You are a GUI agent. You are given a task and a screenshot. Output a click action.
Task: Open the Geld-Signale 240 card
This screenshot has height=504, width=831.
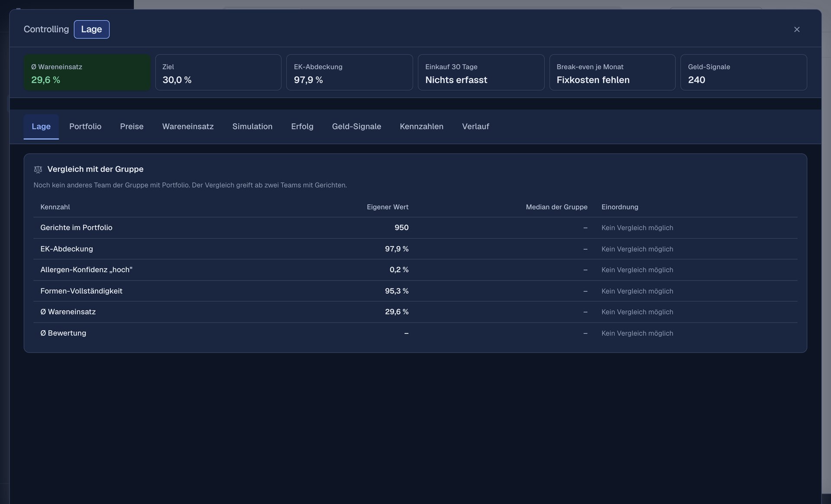tap(744, 72)
